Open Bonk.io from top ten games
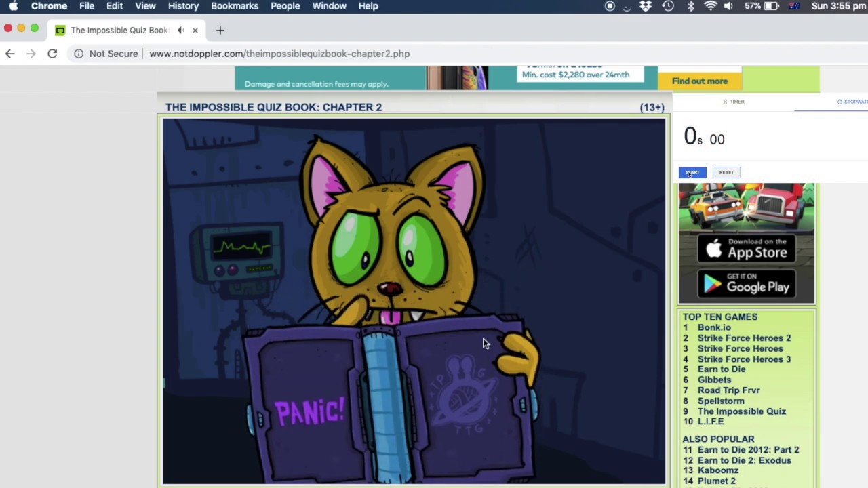 [714, 327]
